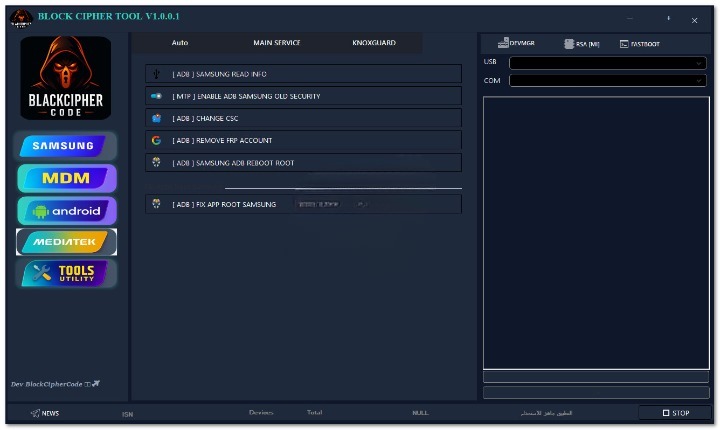
Task: Select the MDM sidebar button
Action: coord(66,178)
